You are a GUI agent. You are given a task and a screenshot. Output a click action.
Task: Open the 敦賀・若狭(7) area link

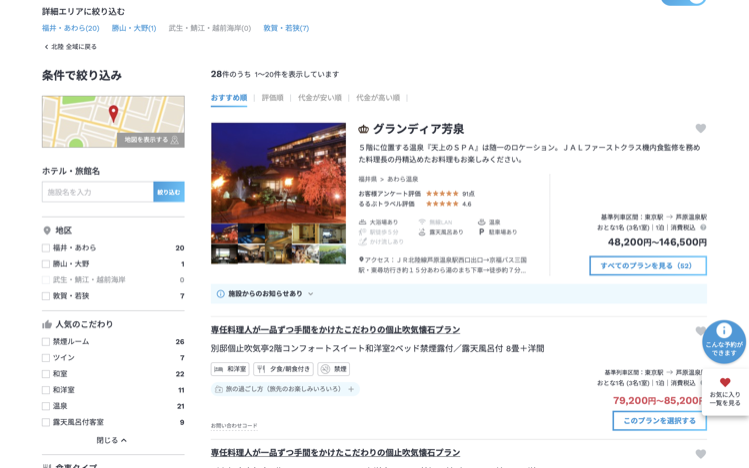(x=286, y=28)
